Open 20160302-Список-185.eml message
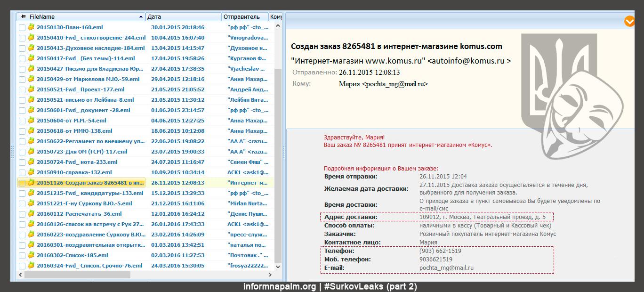 point(72,255)
